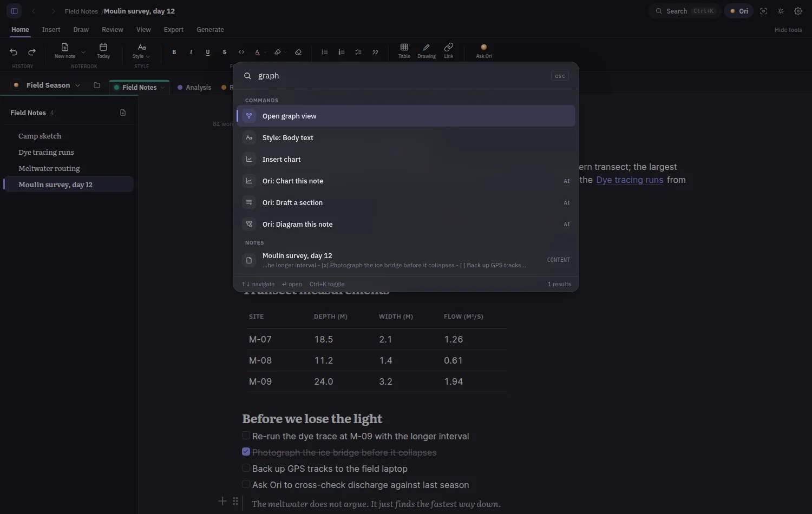This screenshot has height=514, width=812.
Task: Select 'Style: Body text' command
Action: point(406,137)
